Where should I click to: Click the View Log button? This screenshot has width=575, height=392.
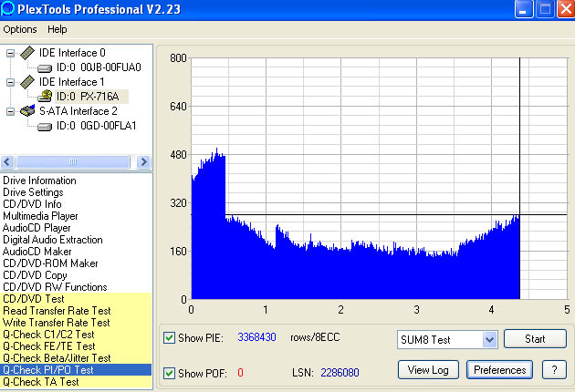click(x=428, y=370)
